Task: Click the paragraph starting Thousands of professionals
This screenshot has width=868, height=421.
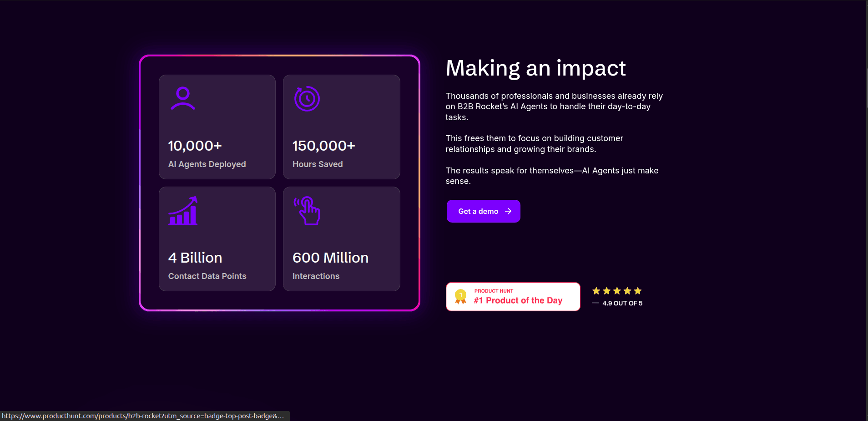Action: pos(554,107)
